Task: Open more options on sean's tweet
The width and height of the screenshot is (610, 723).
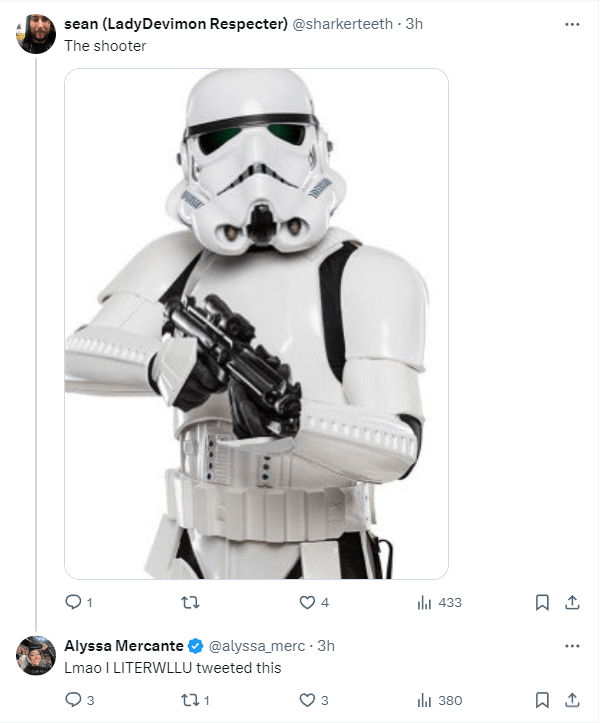Action: pyautogui.click(x=572, y=24)
